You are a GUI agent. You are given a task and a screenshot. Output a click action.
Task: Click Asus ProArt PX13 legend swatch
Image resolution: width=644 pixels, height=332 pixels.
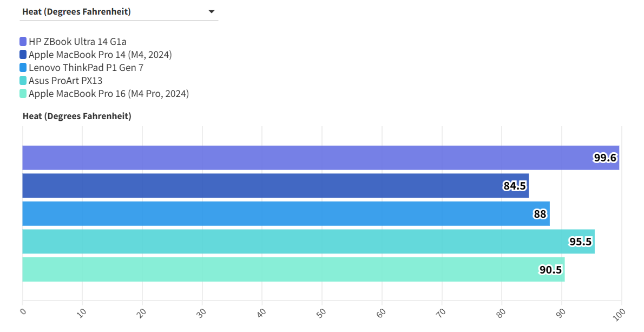[23, 81]
